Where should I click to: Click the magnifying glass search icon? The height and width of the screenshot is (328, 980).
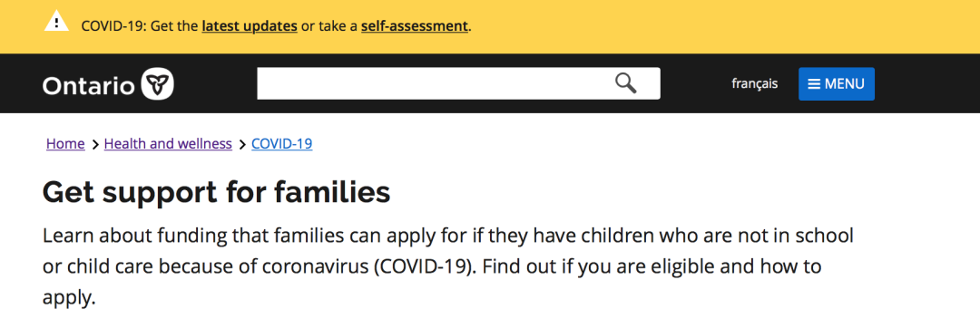click(625, 83)
